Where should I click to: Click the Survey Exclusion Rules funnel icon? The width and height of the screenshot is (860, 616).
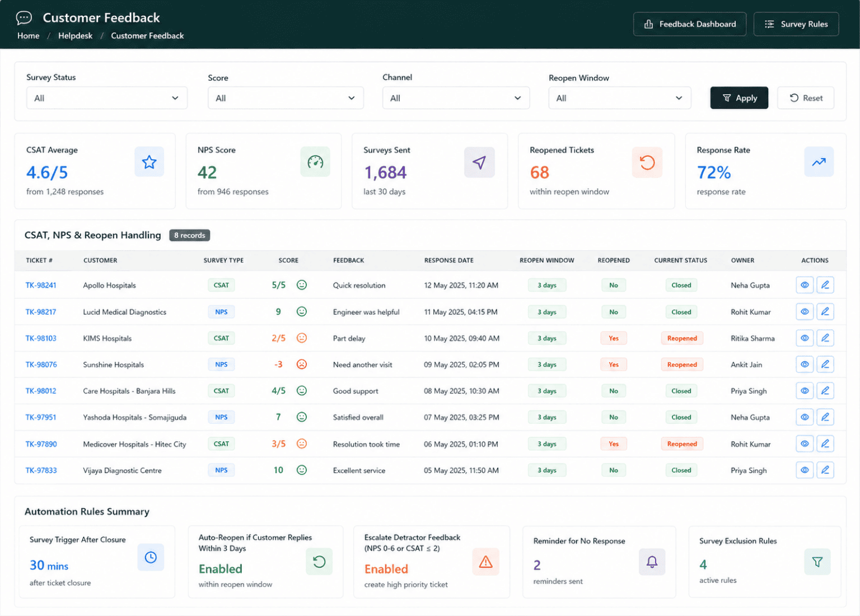coord(817,562)
